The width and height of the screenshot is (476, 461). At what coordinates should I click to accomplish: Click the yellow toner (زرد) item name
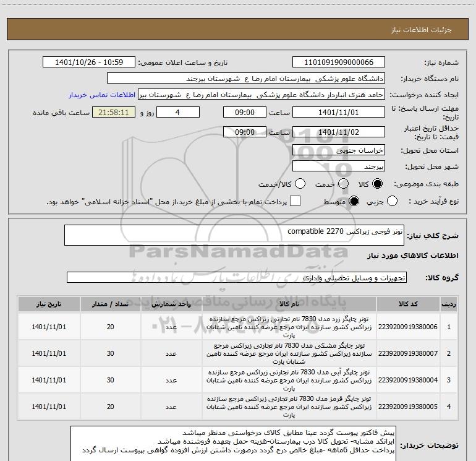click(289, 327)
